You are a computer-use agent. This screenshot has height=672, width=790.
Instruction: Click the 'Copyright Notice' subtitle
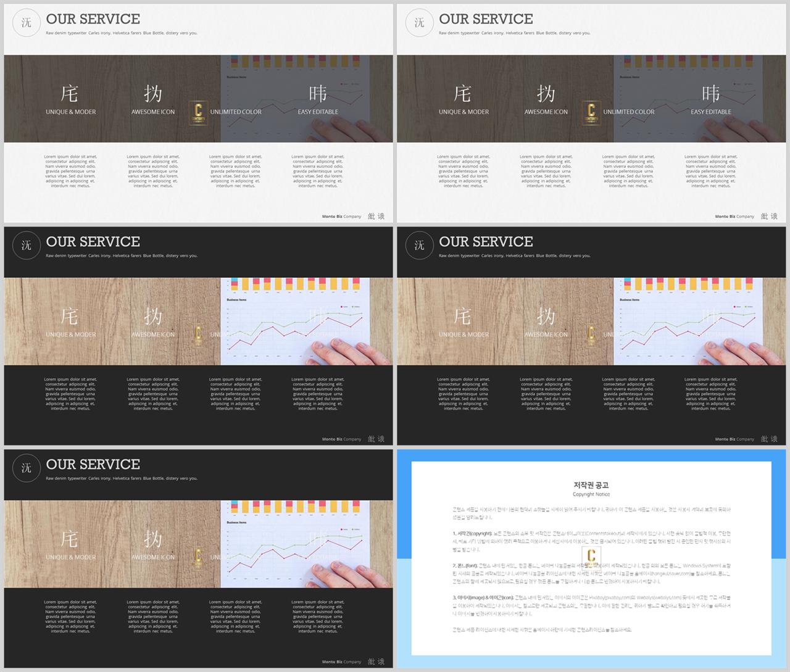tap(591, 494)
